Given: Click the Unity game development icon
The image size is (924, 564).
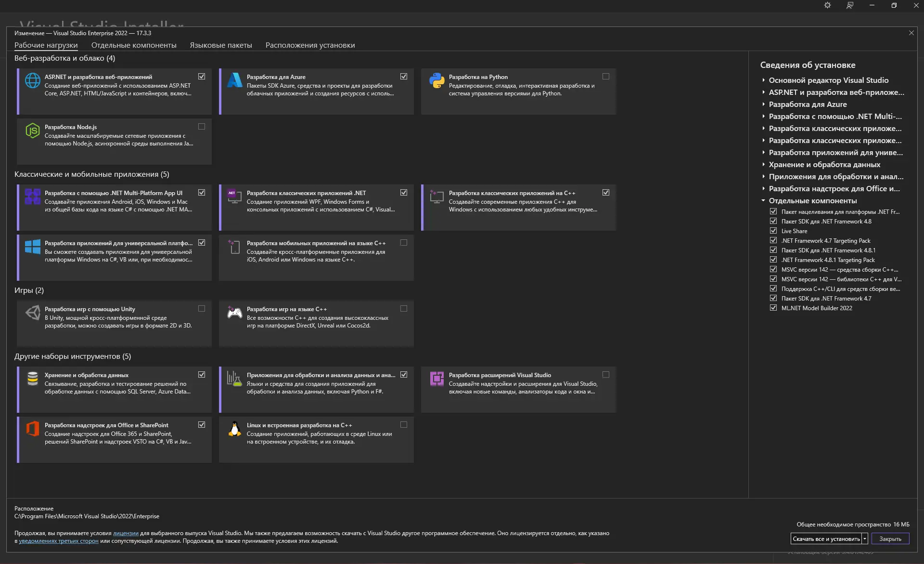Looking at the screenshot, I should point(32,313).
